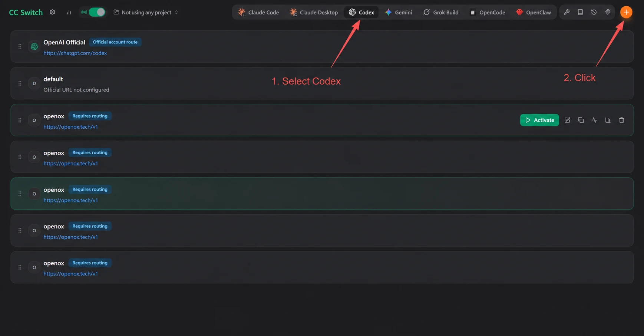Screen dimensions: 644x336
Task: Open the 'Not using any project' selector
Action: (x=146, y=12)
